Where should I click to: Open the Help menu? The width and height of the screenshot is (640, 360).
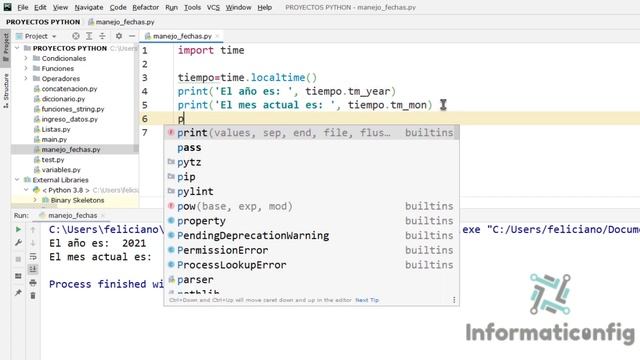click(264, 7)
